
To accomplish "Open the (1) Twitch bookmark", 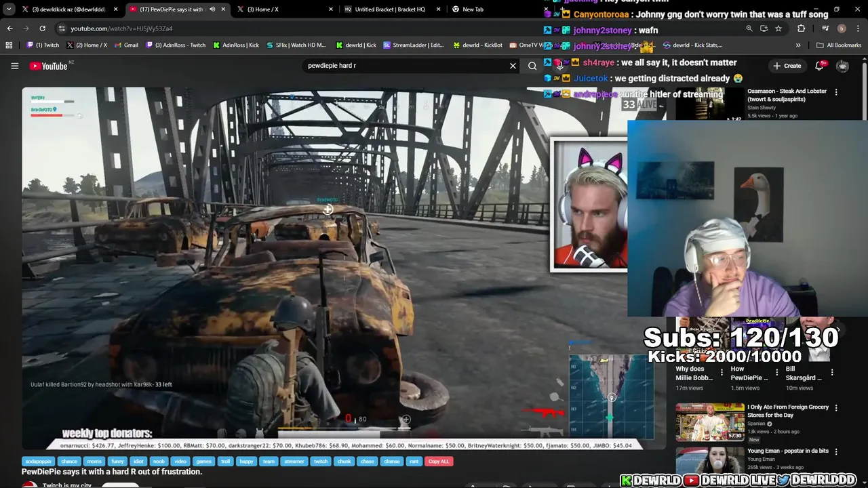I will tap(43, 45).
